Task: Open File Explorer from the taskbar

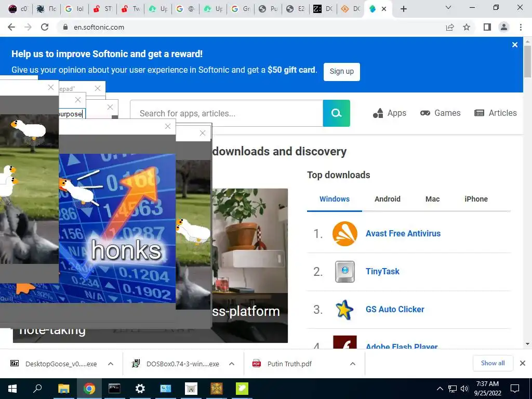Action: (63, 389)
